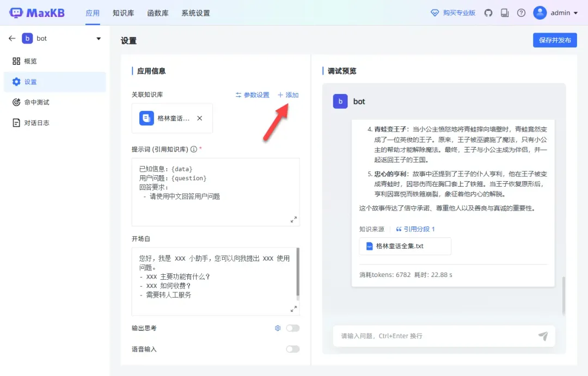Click the 引用分段 quote icon
Image resolution: width=588 pixels, height=376 pixels.
click(399, 229)
